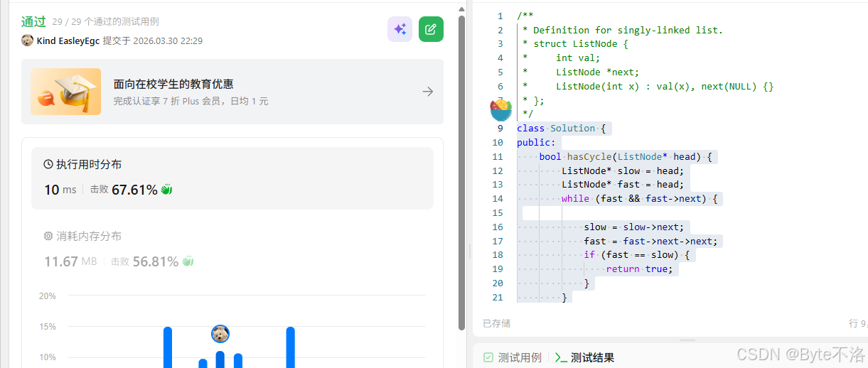868x368 pixels.
Task: Click code line 9 class Solution
Action: pos(560,128)
